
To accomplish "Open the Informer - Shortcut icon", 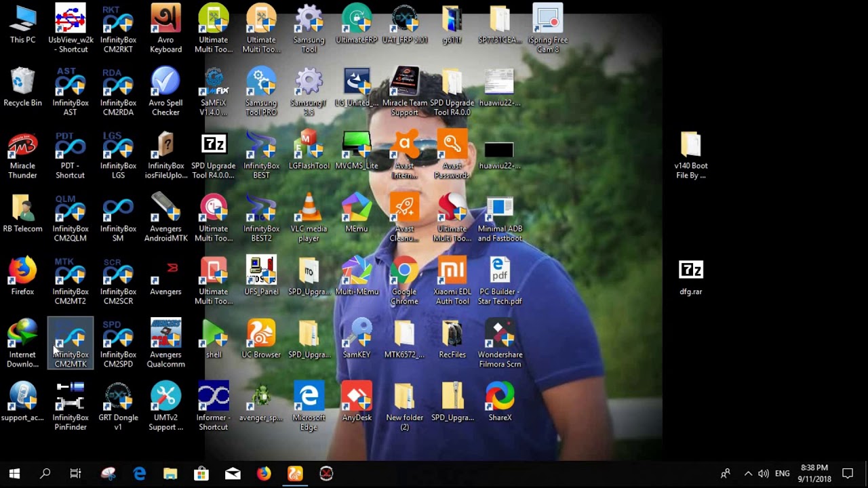I will [214, 407].
